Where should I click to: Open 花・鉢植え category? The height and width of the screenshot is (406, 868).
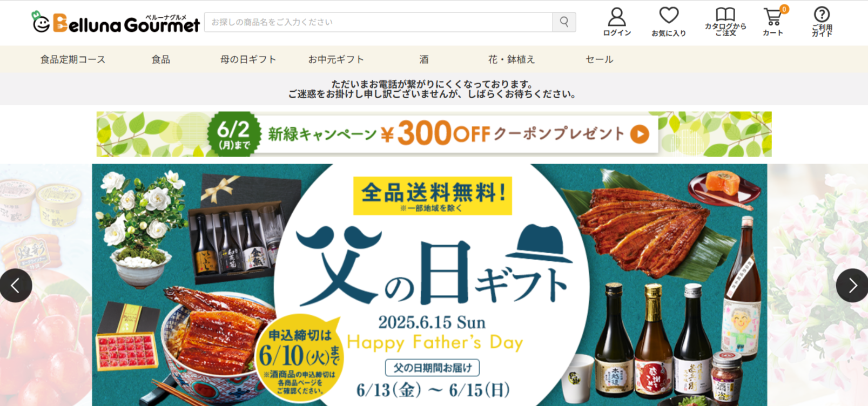click(x=512, y=59)
